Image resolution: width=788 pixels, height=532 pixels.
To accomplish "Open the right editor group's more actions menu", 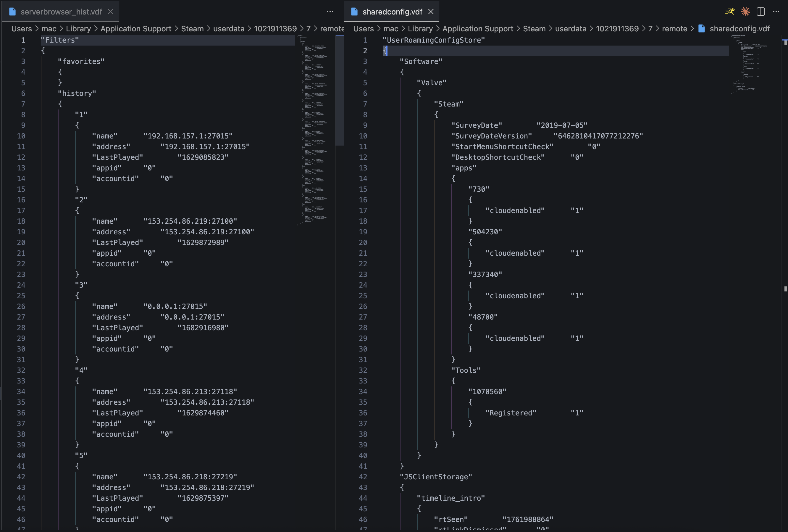I will click(x=776, y=12).
